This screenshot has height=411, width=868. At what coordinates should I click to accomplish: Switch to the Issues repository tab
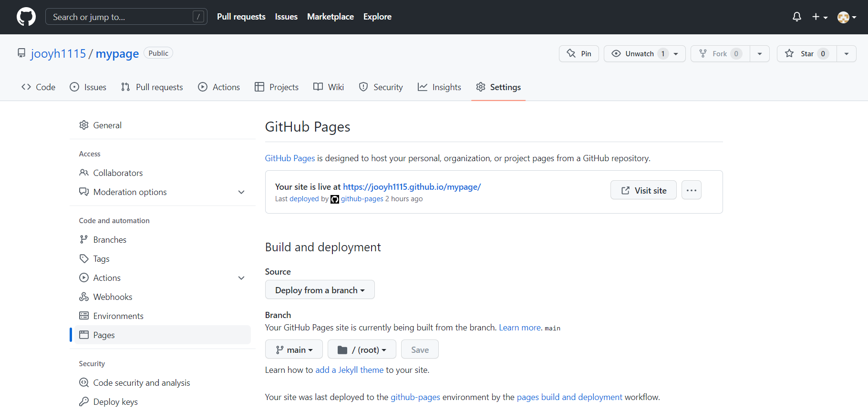(88, 87)
